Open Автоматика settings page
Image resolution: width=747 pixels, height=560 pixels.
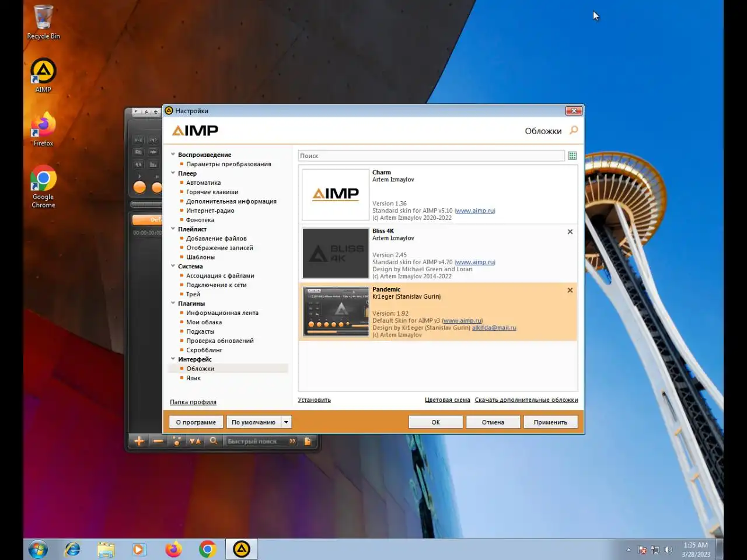[203, 183]
